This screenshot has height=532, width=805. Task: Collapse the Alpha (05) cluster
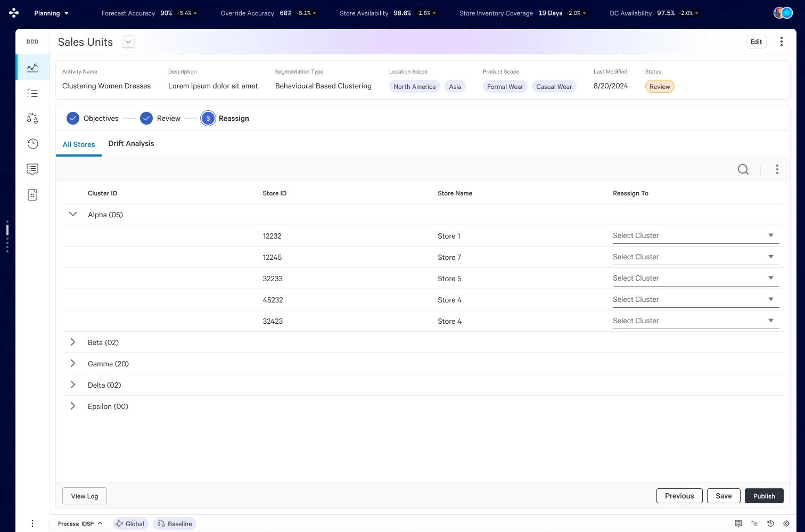pos(73,214)
